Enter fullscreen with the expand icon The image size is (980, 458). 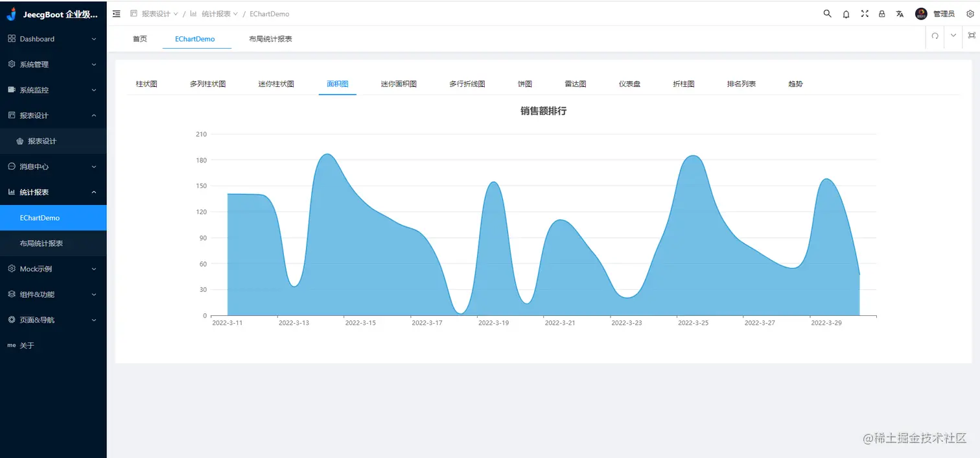tap(865, 14)
